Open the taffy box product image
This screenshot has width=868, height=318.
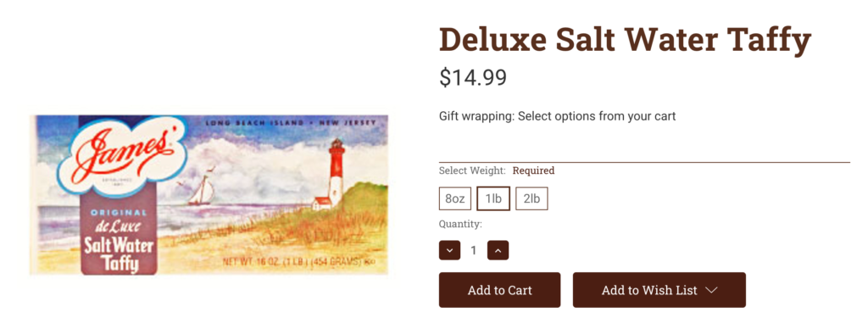pyautogui.click(x=209, y=195)
